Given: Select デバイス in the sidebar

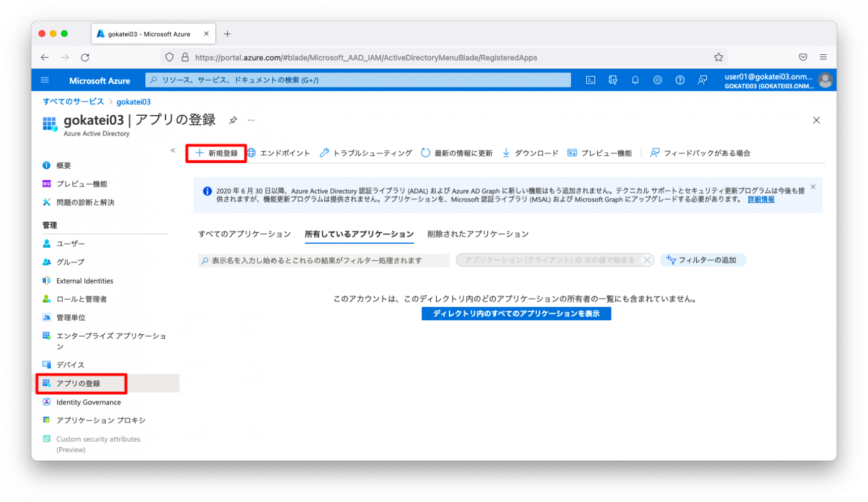Looking at the screenshot, I should pyautogui.click(x=70, y=364).
